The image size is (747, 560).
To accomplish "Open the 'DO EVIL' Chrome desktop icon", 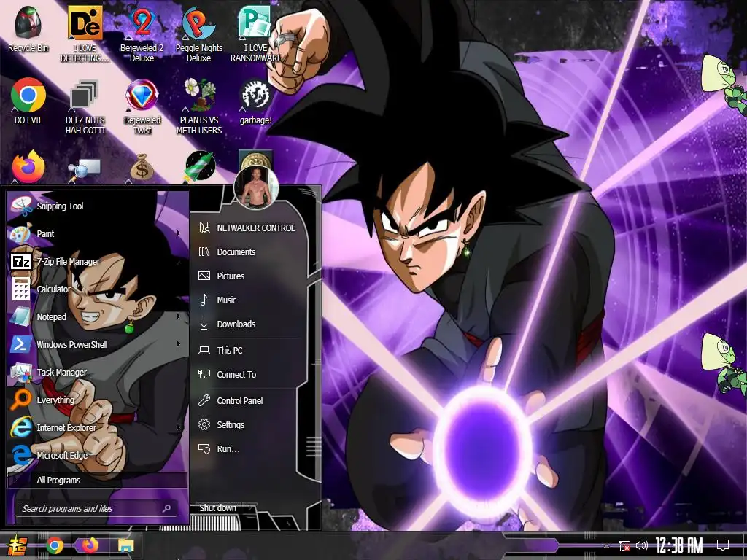I will (28, 101).
